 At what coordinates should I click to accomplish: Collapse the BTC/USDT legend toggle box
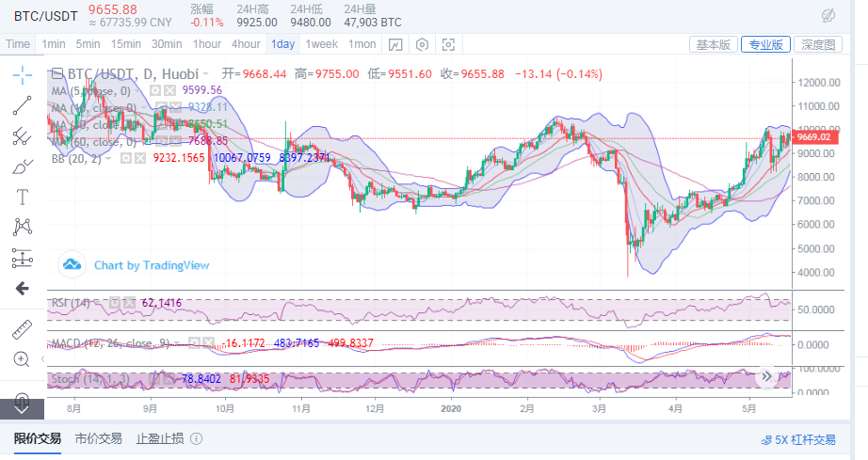(x=56, y=73)
